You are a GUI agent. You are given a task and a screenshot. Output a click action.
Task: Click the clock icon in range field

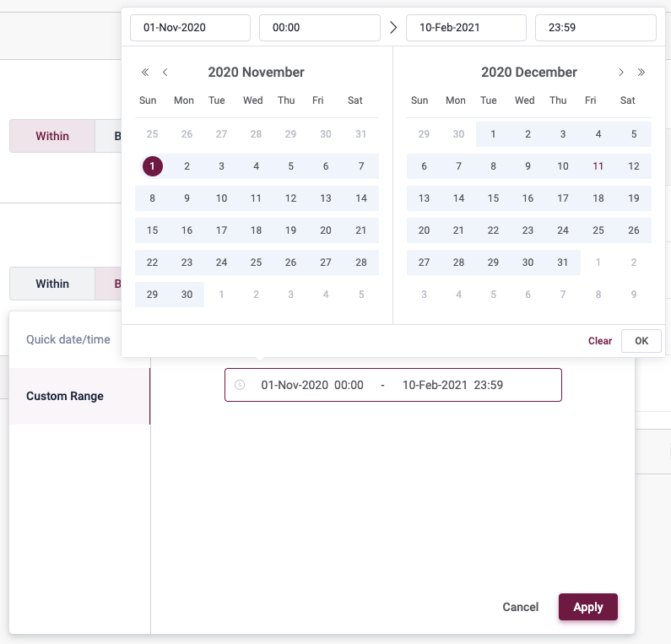(x=240, y=385)
